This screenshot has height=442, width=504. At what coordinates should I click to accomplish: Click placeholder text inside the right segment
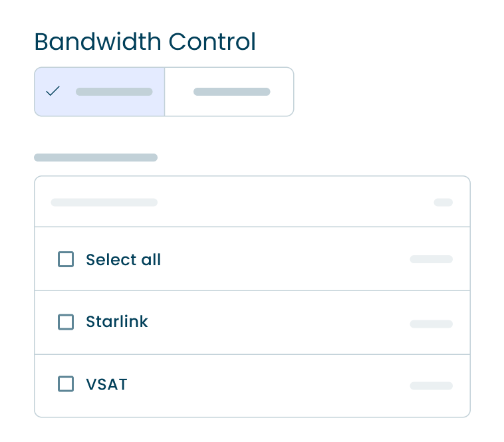coord(231,92)
